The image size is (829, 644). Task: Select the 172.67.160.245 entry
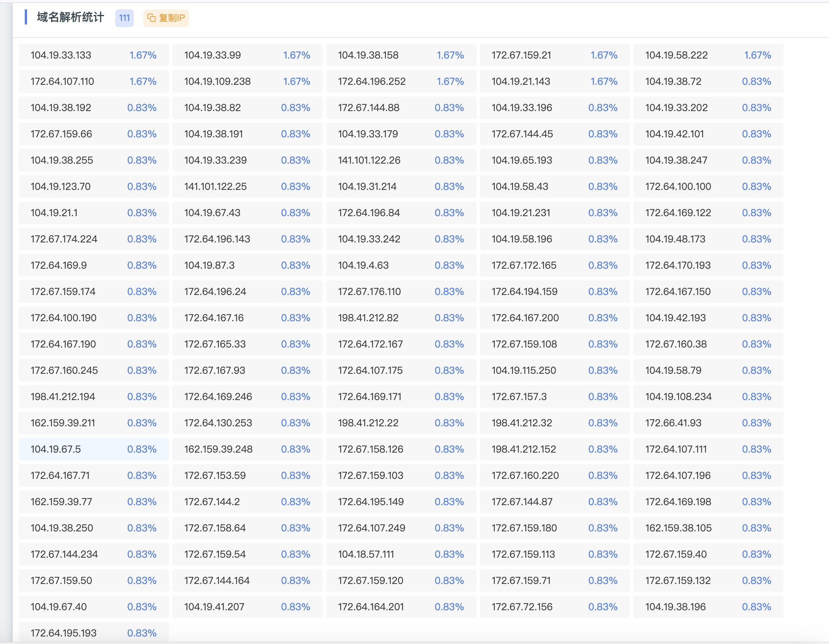pyautogui.click(x=94, y=370)
